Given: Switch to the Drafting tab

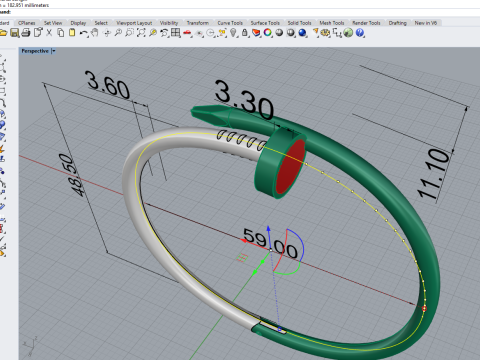Looking at the screenshot, I should [398, 23].
